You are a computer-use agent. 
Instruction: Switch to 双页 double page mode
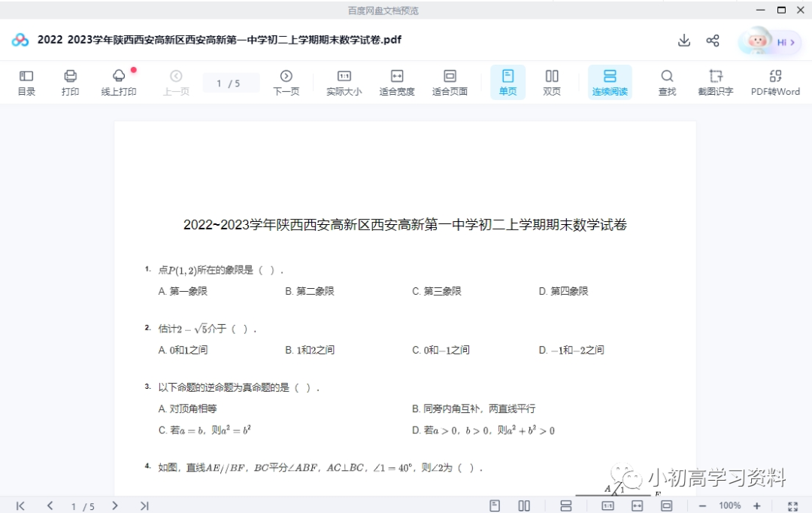click(552, 83)
